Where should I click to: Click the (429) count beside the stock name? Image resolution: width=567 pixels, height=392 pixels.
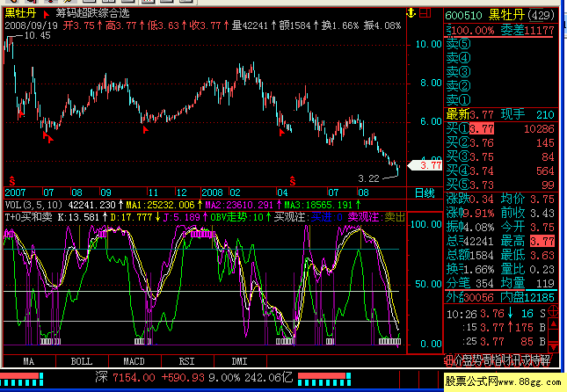tap(541, 15)
